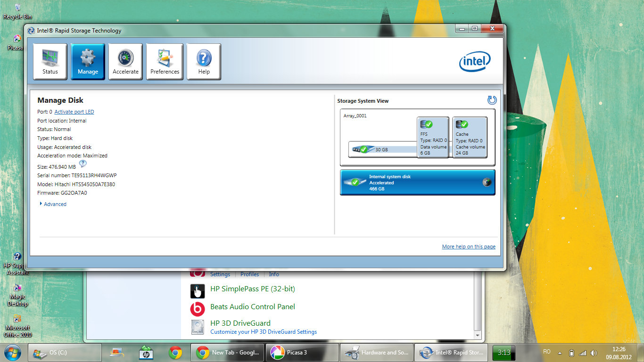Switch to New Tab - Google Chrome window
Viewport: 644px width, 362px height.
pyautogui.click(x=227, y=353)
